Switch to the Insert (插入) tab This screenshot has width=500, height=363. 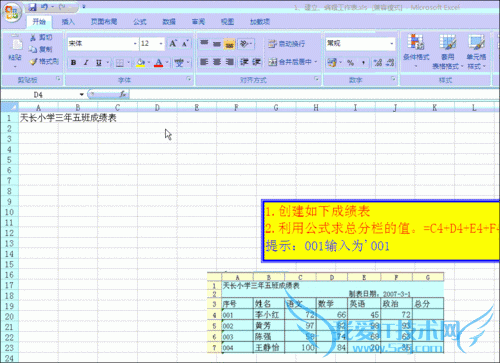68,22
